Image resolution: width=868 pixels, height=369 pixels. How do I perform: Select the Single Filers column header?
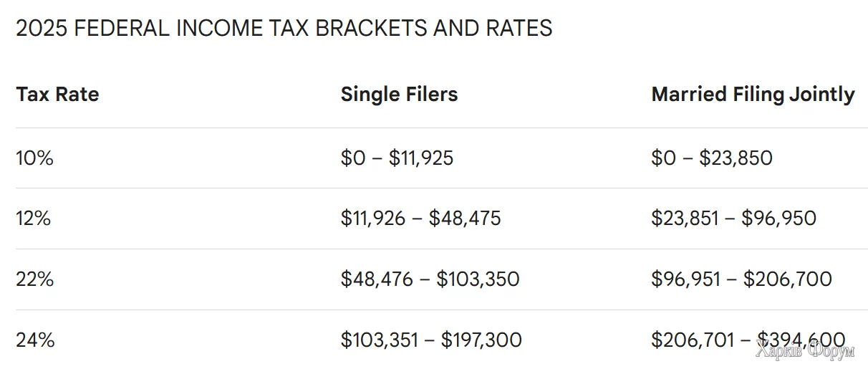(x=399, y=95)
